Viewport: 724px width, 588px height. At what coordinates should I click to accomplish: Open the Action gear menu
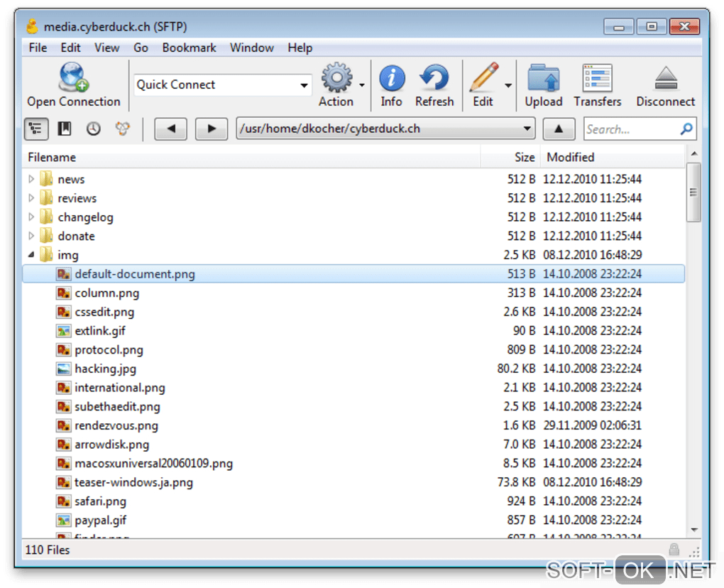pos(336,77)
